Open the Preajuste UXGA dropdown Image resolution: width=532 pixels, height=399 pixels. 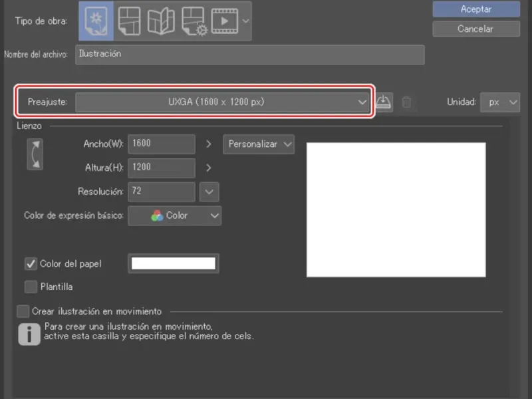pos(223,102)
